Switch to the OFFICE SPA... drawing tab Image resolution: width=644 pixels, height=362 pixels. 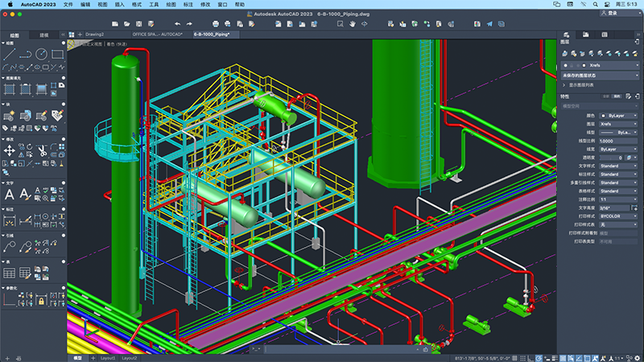pyautogui.click(x=157, y=35)
